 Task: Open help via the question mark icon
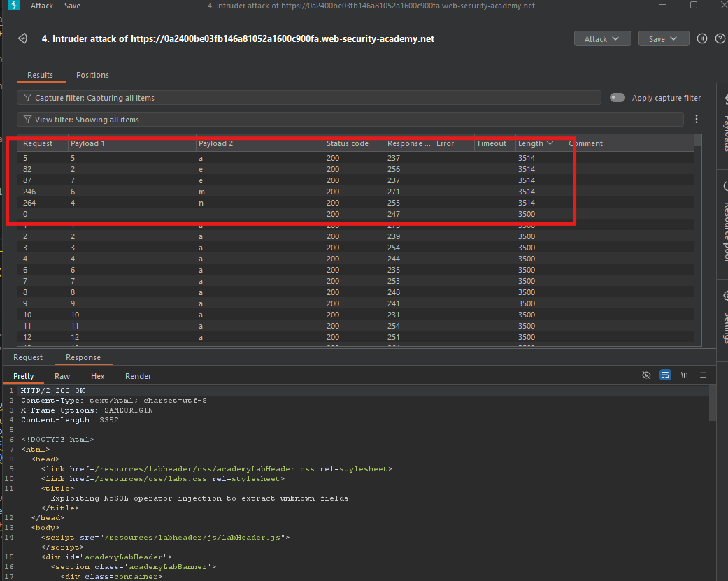pos(720,39)
